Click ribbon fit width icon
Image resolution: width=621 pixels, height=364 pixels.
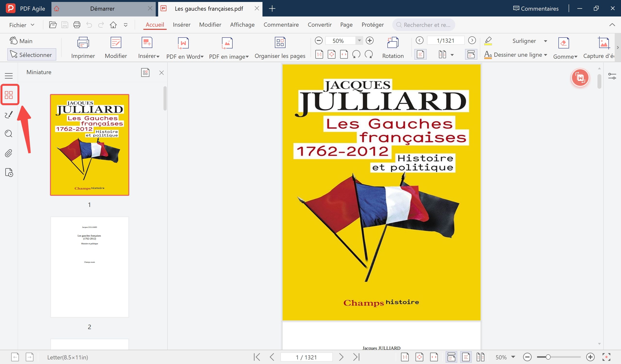click(344, 54)
